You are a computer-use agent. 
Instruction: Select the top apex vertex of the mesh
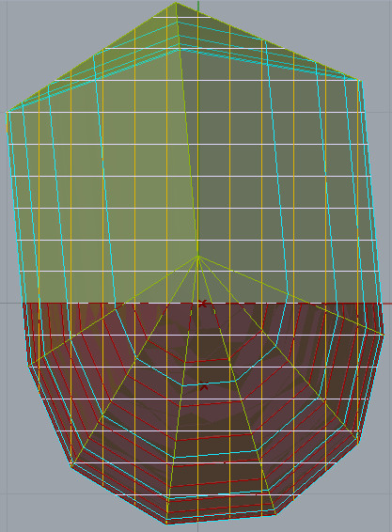pyautogui.click(x=176, y=3)
